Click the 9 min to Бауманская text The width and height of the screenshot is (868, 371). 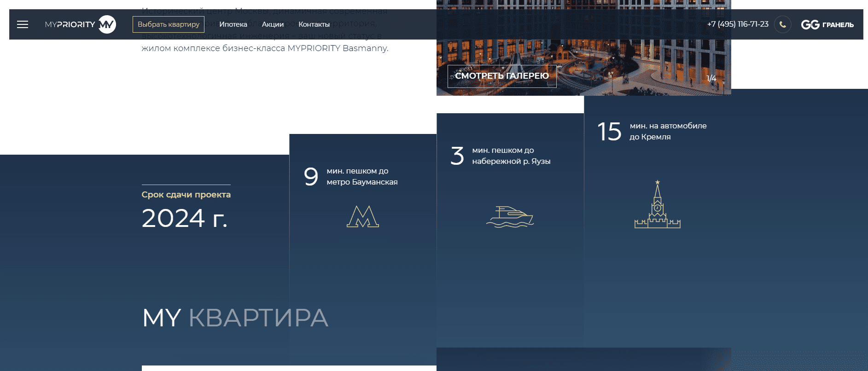click(361, 177)
